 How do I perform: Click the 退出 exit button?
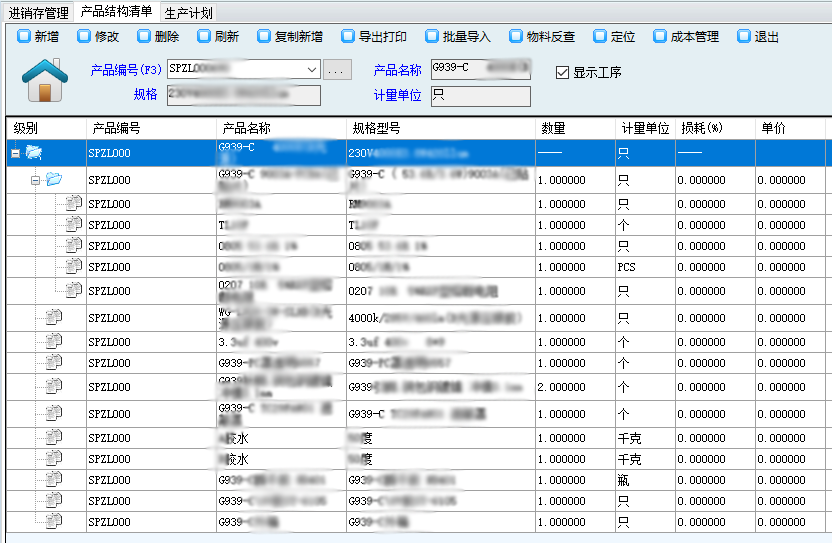click(x=758, y=37)
